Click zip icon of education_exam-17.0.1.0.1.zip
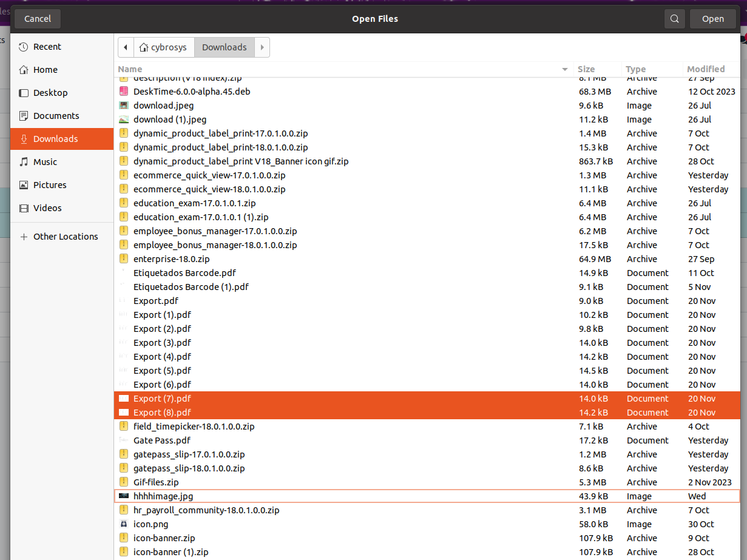The image size is (747, 560). 124,203
